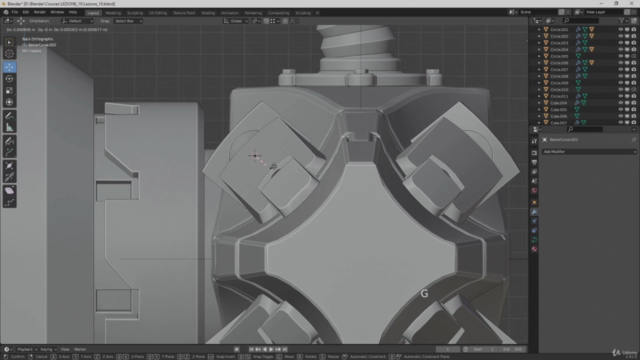Open the outliner filter dropdown
This screenshot has height=360, width=640.
click(623, 21)
